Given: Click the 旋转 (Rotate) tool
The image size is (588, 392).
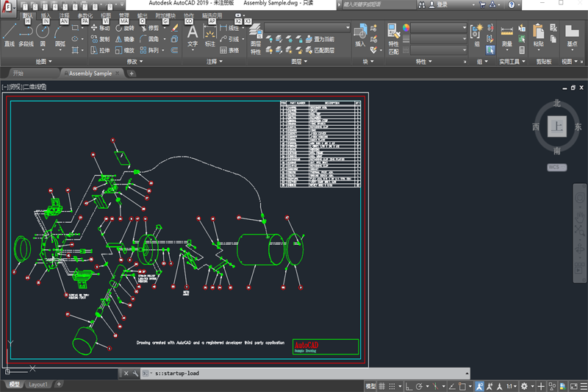Looking at the screenshot, I should 124,28.
